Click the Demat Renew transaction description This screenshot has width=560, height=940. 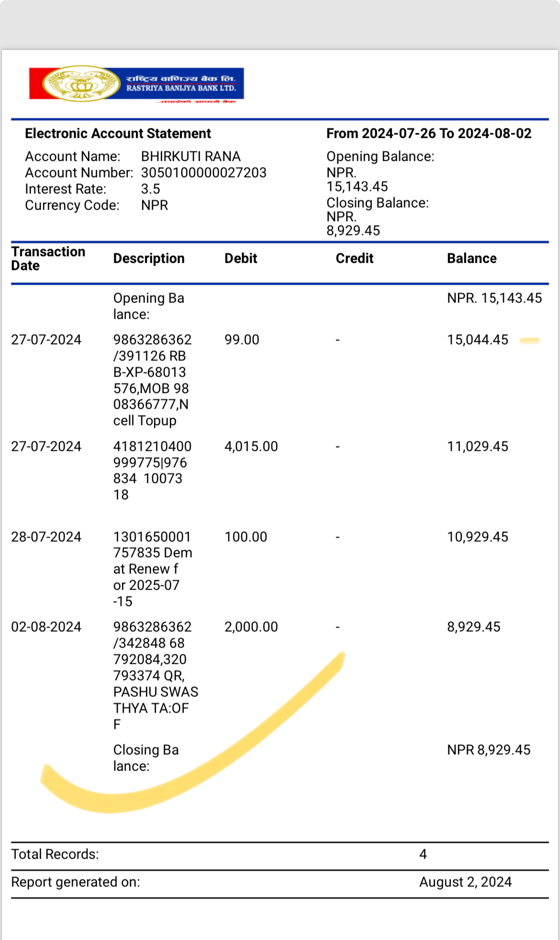[x=153, y=569]
